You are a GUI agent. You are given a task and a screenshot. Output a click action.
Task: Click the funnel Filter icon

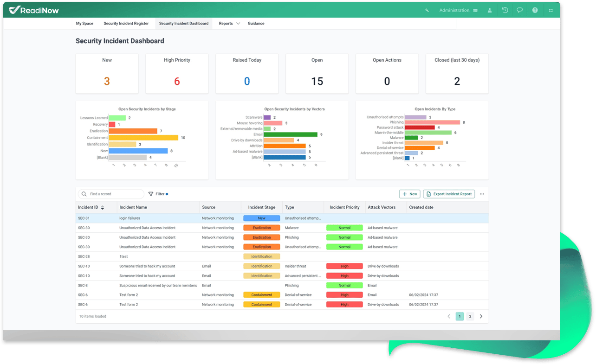point(151,194)
